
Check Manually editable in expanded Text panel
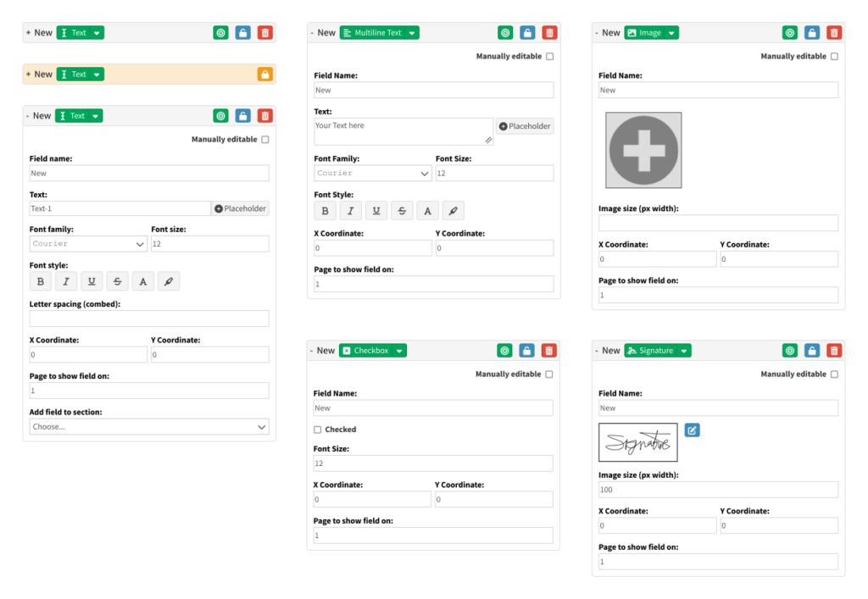coord(265,140)
